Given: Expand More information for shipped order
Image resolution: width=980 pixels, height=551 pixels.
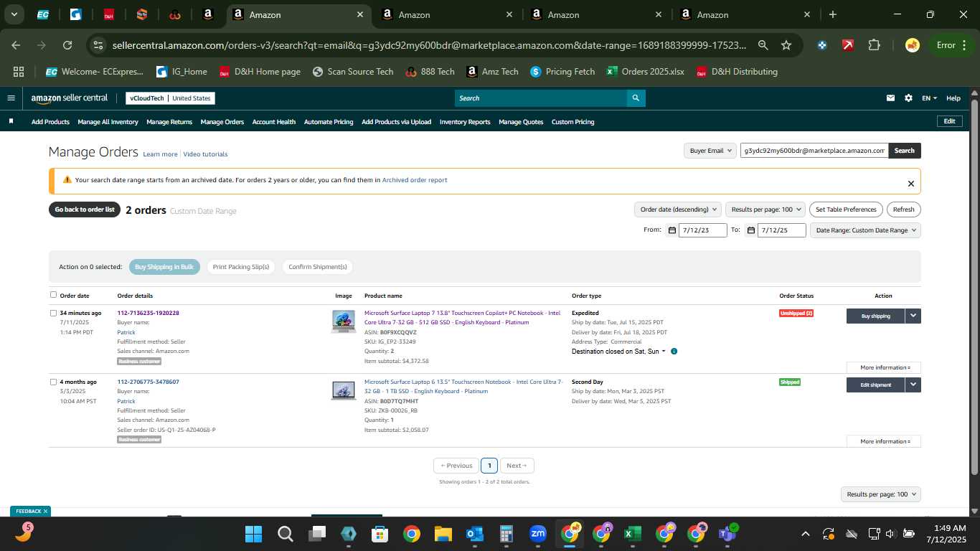Looking at the screenshot, I should pyautogui.click(x=884, y=441).
